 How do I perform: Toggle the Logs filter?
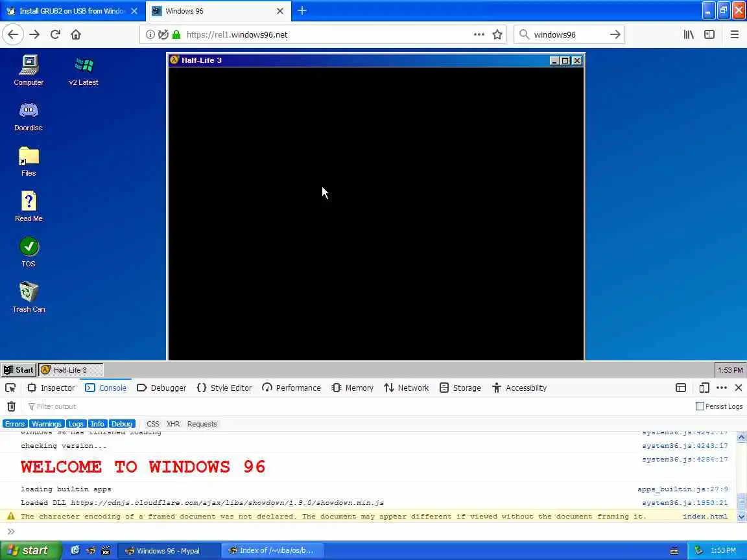tap(76, 424)
